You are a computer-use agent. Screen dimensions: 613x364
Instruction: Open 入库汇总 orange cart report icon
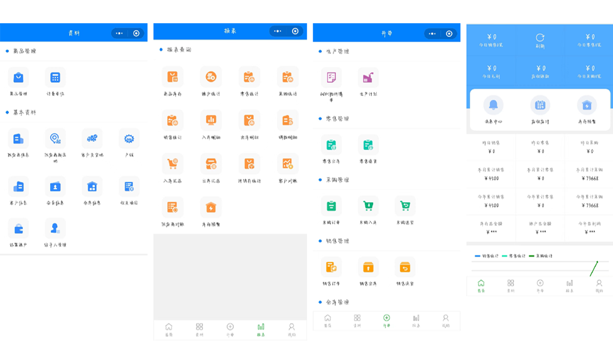172,164
